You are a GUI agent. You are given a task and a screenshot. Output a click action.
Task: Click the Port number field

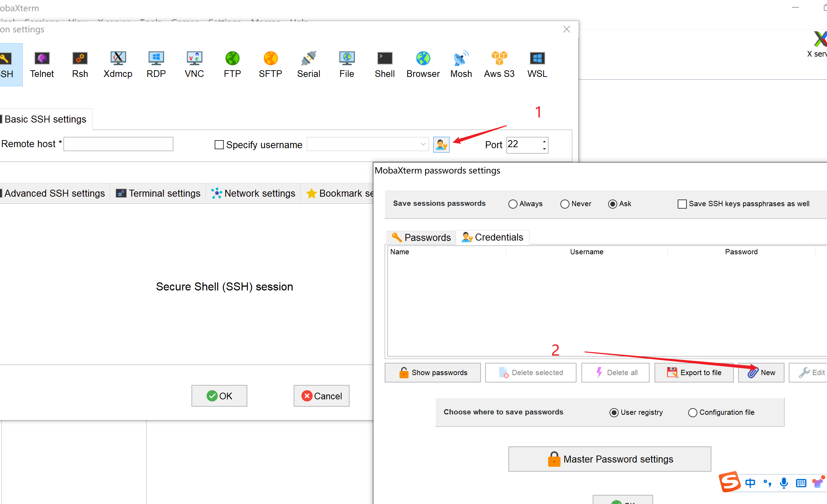(x=523, y=145)
